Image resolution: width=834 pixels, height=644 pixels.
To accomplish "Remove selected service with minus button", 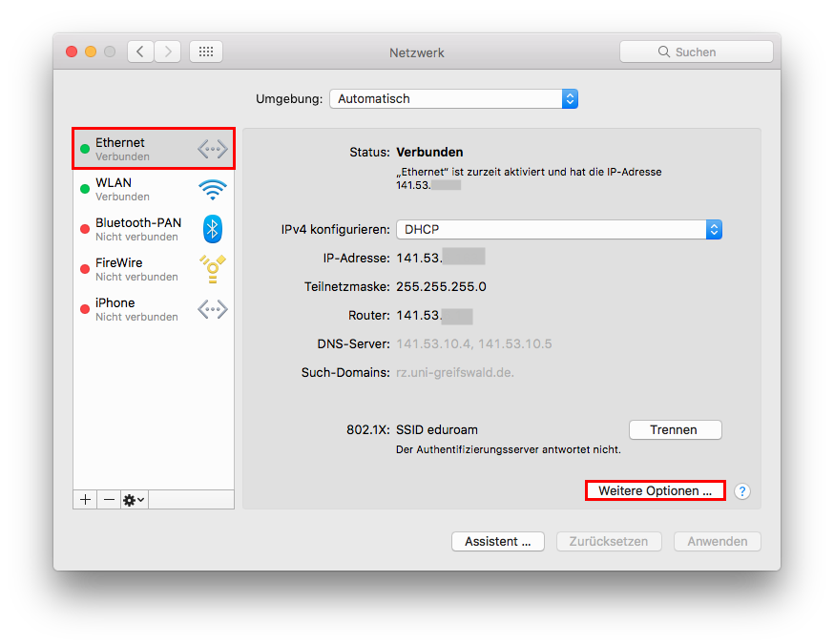I will point(109,500).
